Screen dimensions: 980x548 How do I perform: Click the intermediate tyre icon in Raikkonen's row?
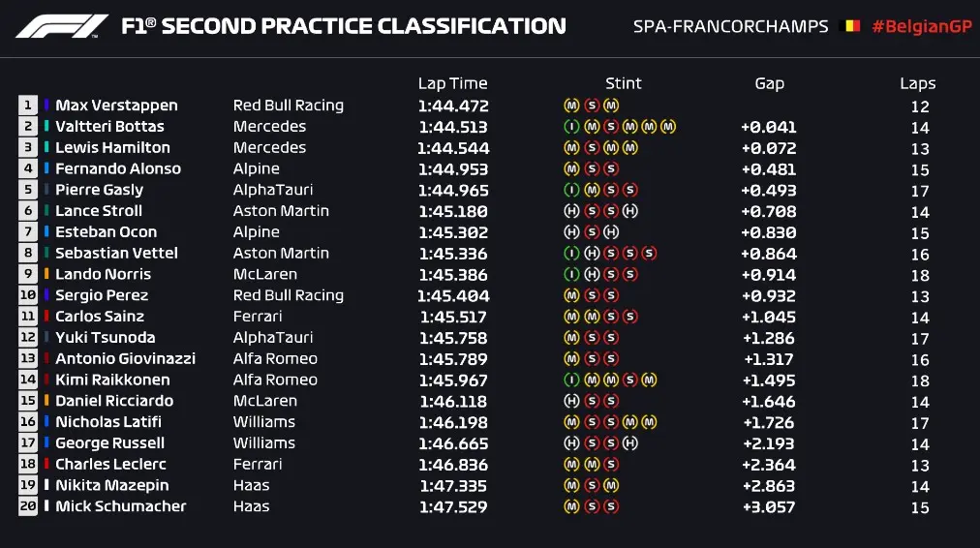click(x=571, y=380)
